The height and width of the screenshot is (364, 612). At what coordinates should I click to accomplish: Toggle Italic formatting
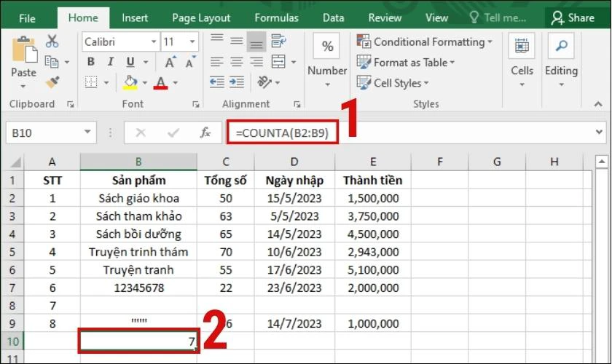point(111,62)
